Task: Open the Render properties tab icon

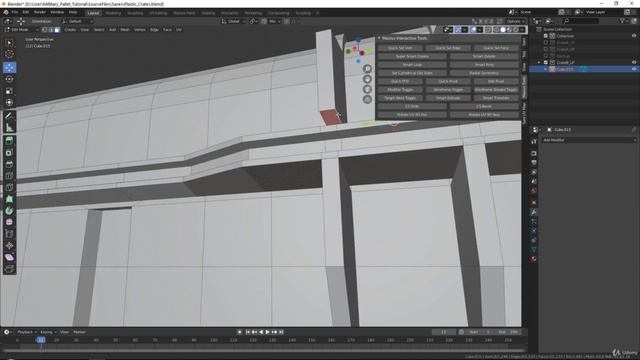Action: (x=533, y=153)
